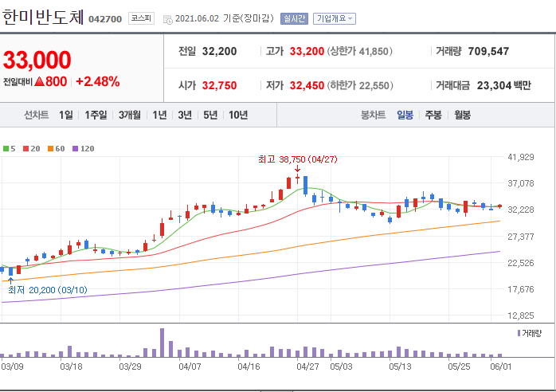The height and width of the screenshot is (392, 556).
Task: Click the 저가 value 32,450
Action: coord(307,85)
